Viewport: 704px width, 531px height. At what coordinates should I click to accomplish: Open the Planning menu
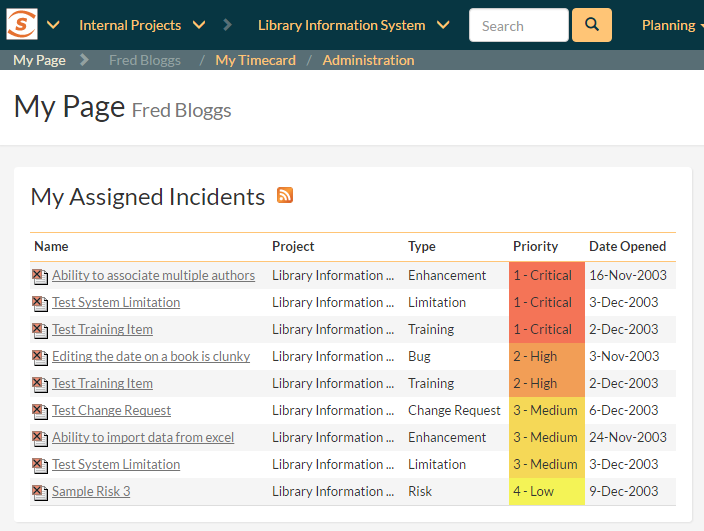pyautogui.click(x=671, y=25)
